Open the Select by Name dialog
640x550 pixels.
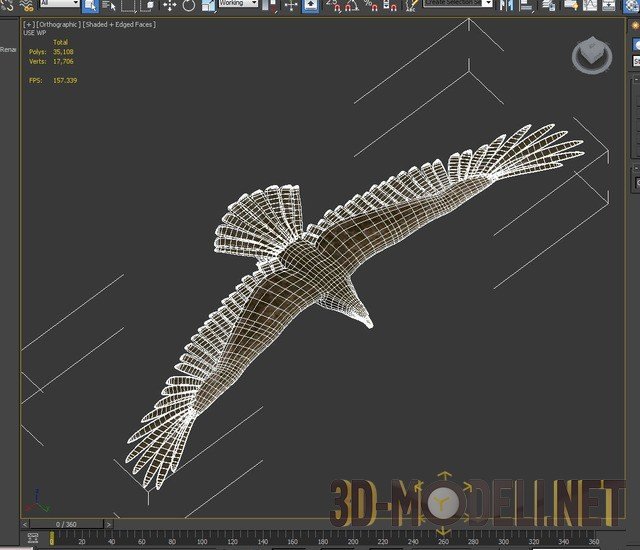tap(108, 5)
